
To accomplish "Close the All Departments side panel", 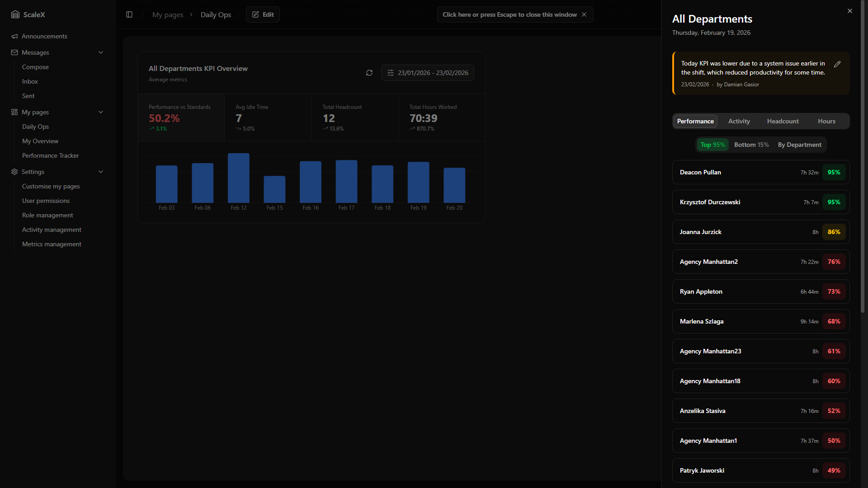I will [850, 11].
